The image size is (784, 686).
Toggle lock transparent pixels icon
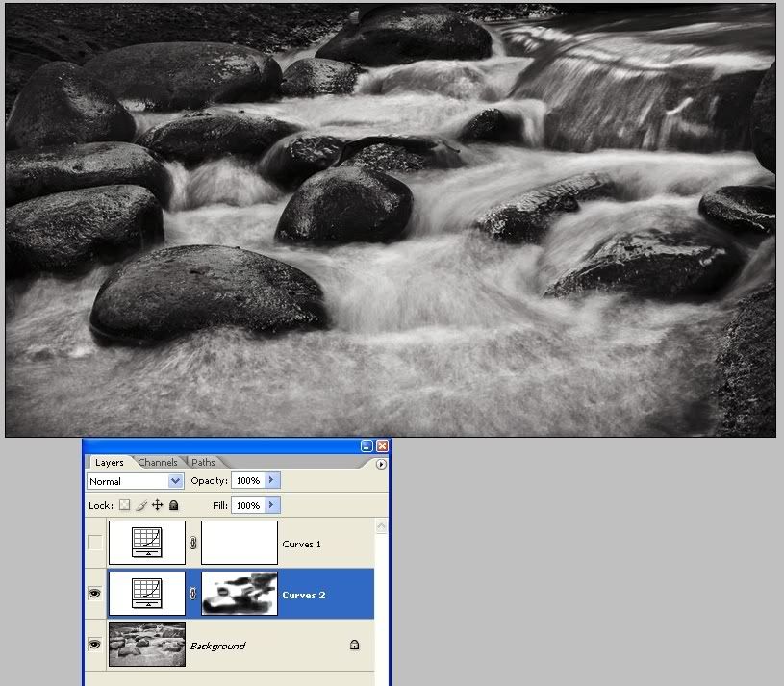tap(125, 505)
